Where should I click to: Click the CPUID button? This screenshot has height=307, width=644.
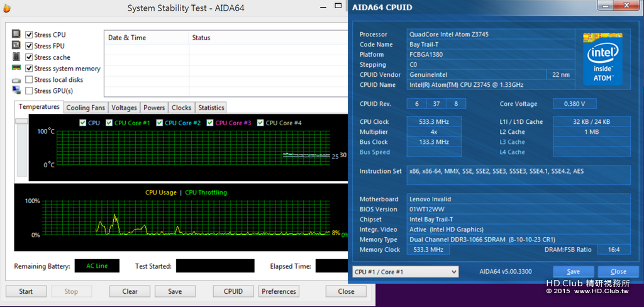click(233, 291)
